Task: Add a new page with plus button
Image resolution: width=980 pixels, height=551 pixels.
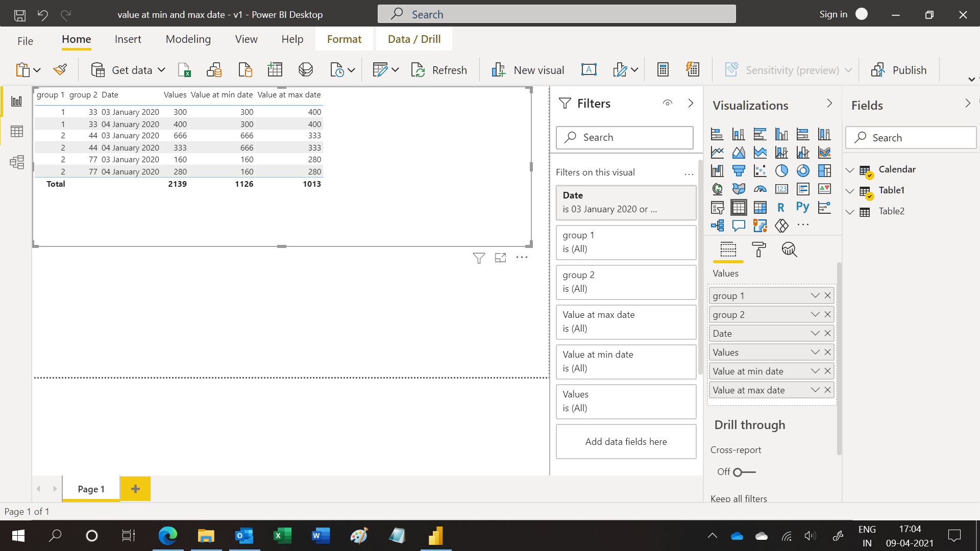Action: 135,489
